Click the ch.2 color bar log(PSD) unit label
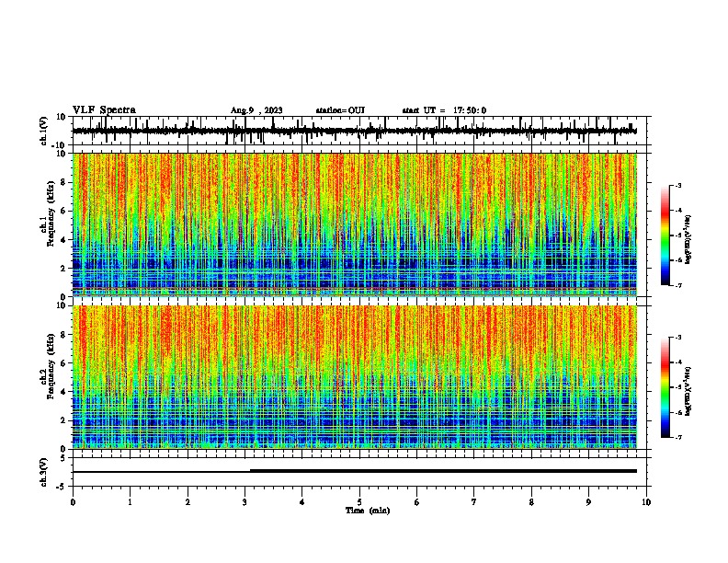This screenshot has width=728, height=563. point(688,391)
